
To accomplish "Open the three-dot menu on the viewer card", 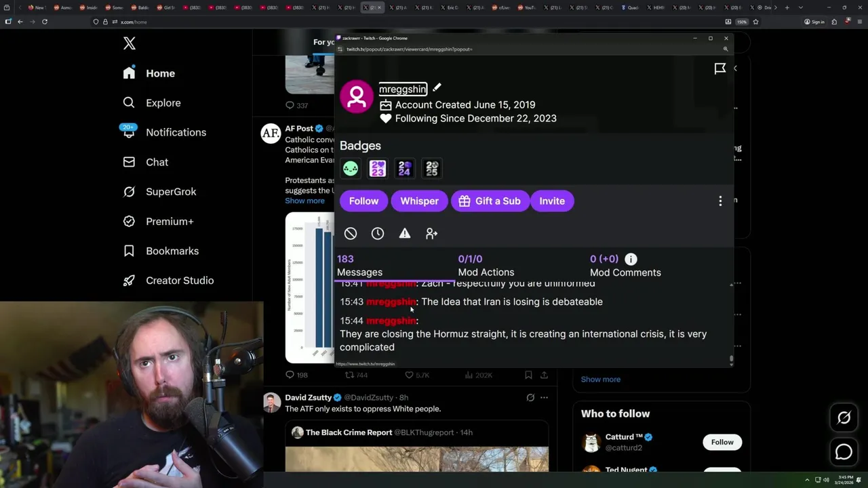I will pyautogui.click(x=720, y=201).
